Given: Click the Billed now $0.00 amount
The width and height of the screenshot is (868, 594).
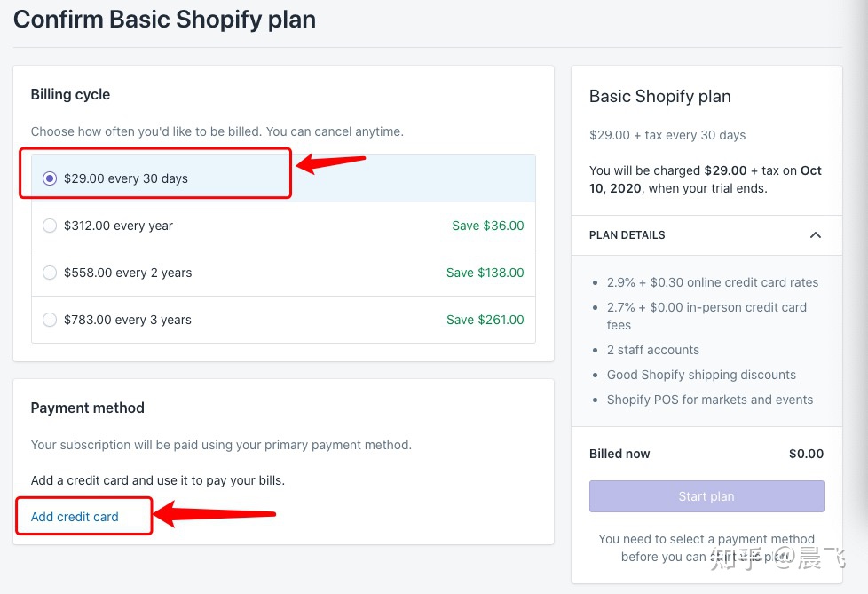Looking at the screenshot, I should pyautogui.click(x=806, y=454).
